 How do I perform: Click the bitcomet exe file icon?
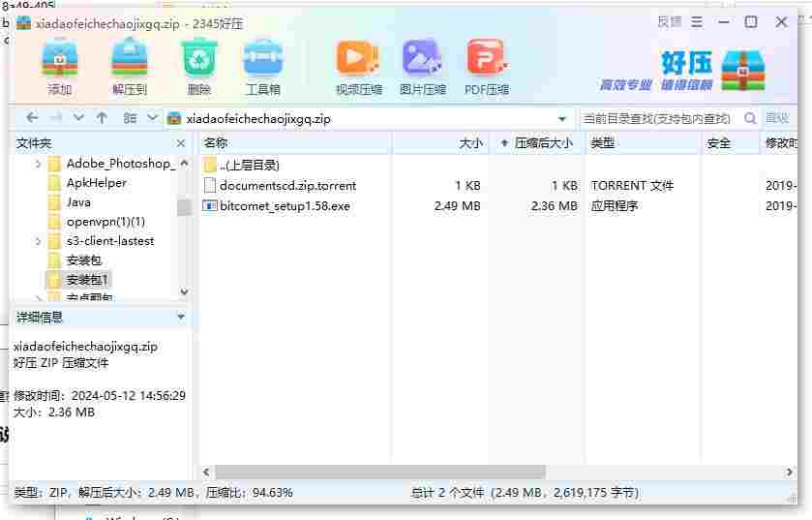[x=210, y=206]
